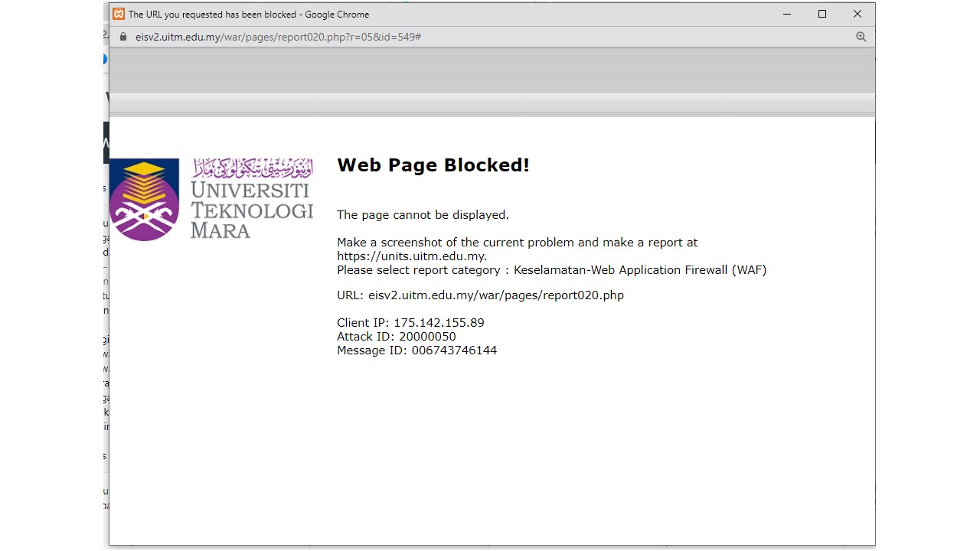
Task: Click the Message ID 006743746144 line
Action: click(416, 350)
